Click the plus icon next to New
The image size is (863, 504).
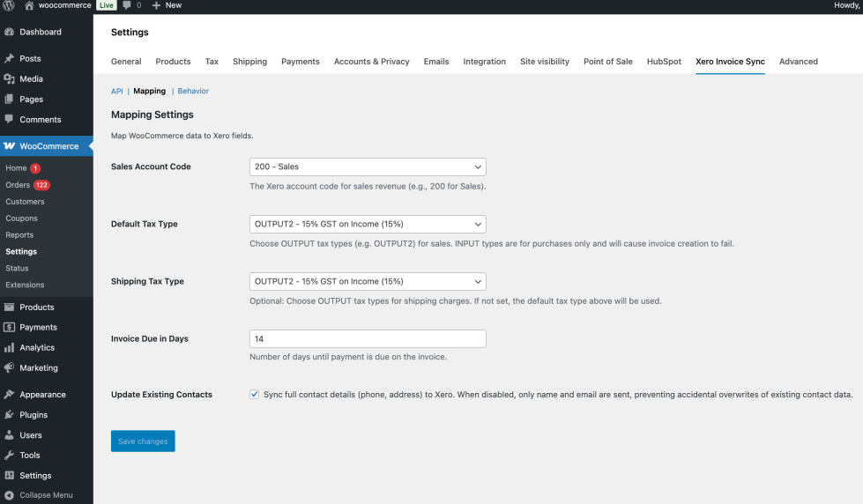(x=156, y=5)
